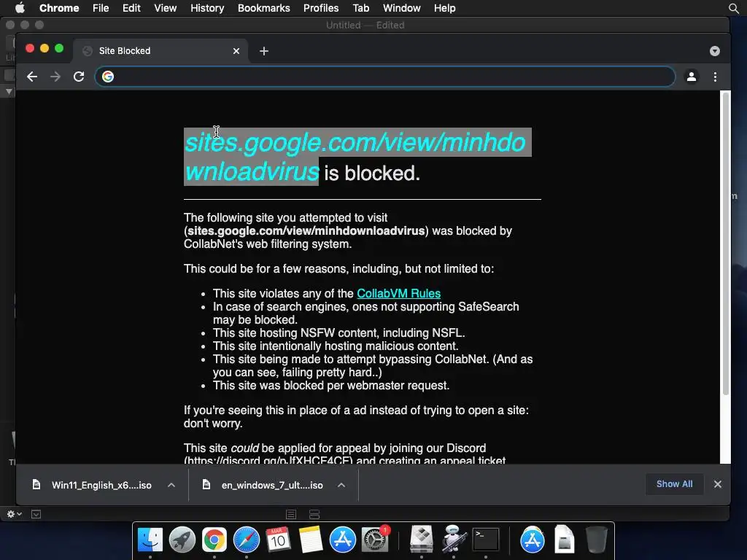Click 'This site intentionally hosting malicious content.'
Viewport: 747px width, 560px height.
336,346
